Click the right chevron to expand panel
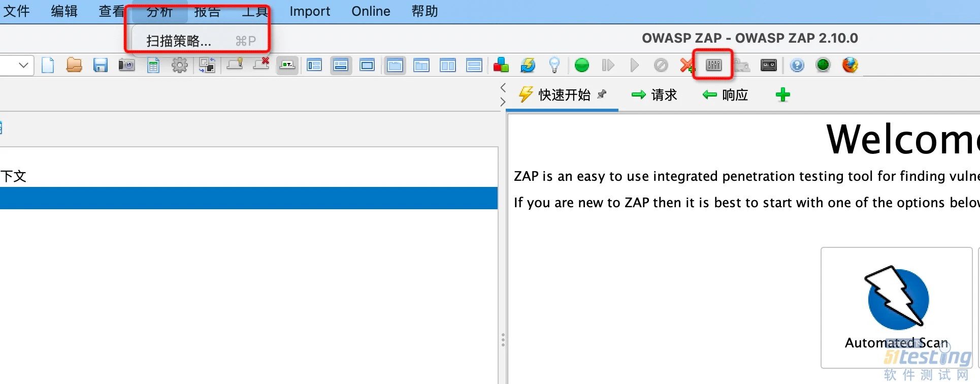Screen dimensions: 980x384 coord(503,102)
